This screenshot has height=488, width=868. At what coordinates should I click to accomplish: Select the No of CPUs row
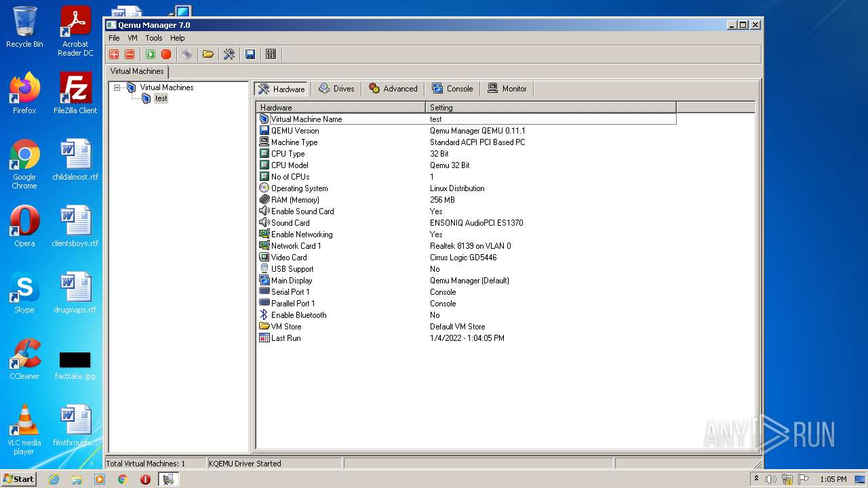(467, 177)
